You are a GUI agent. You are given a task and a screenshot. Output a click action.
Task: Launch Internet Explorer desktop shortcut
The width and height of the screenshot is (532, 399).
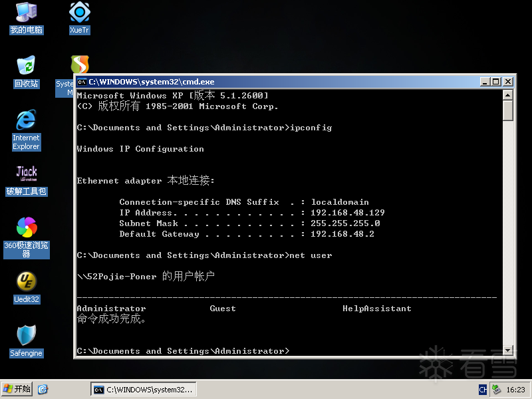coord(26,130)
